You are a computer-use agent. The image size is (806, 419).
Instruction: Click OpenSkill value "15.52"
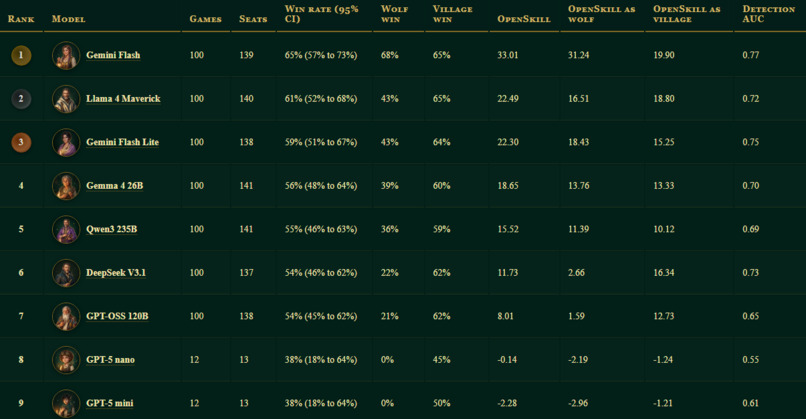508,229
